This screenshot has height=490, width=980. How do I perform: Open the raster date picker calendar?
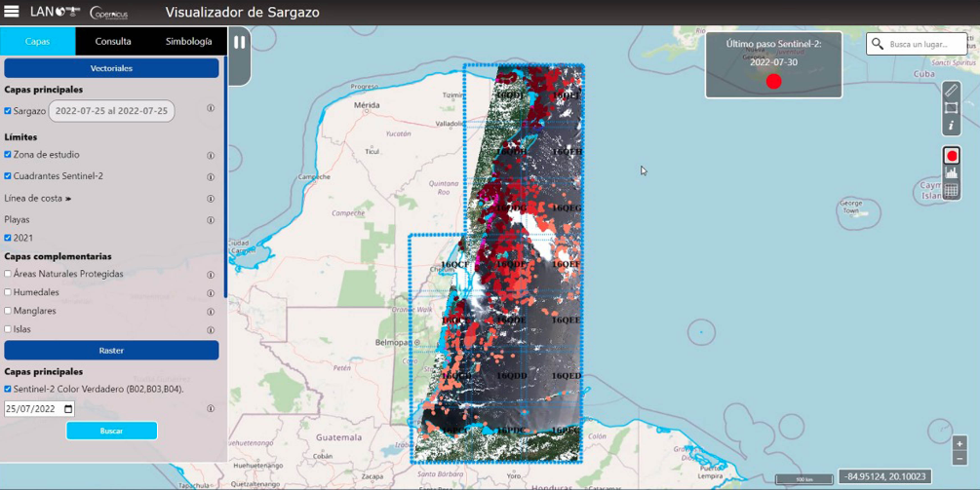point(67,409)
